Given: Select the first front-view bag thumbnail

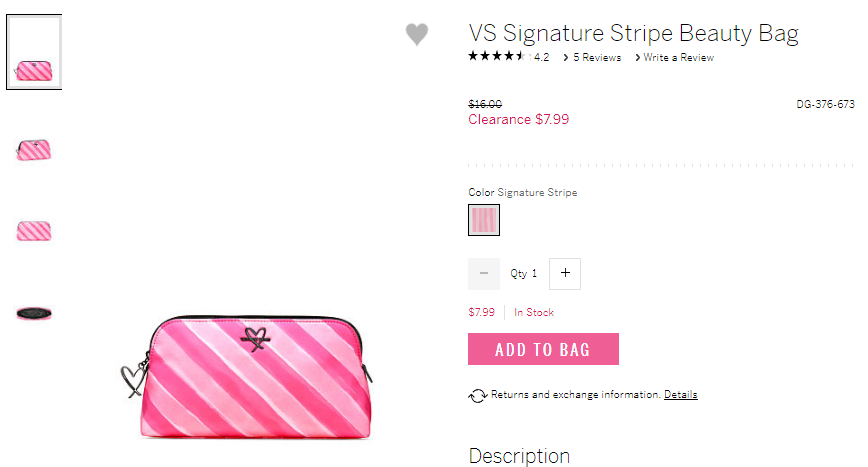Looking at the screenshot, I should [34, 52].
